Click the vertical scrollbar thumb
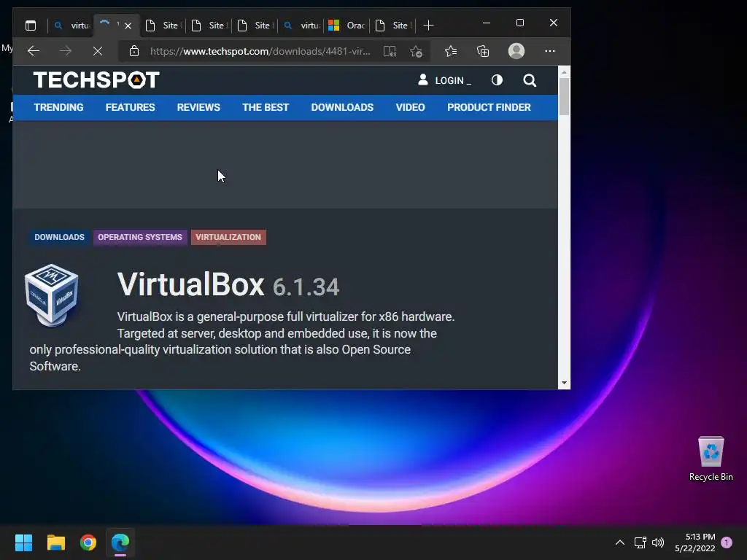Viewport: 747px width, 560px height. [x=564, y=97]
